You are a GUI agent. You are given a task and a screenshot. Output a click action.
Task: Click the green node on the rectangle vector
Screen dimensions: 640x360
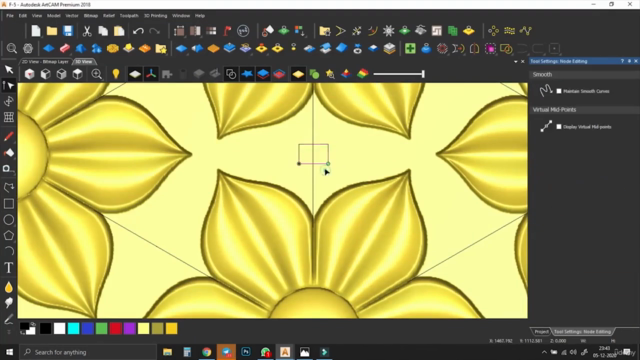click(x=328, y=164)
